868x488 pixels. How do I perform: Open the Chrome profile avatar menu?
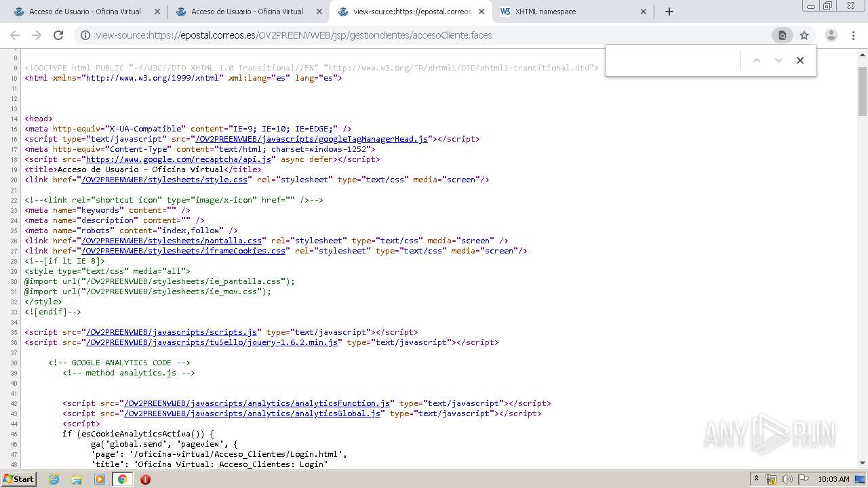(831, 35)
